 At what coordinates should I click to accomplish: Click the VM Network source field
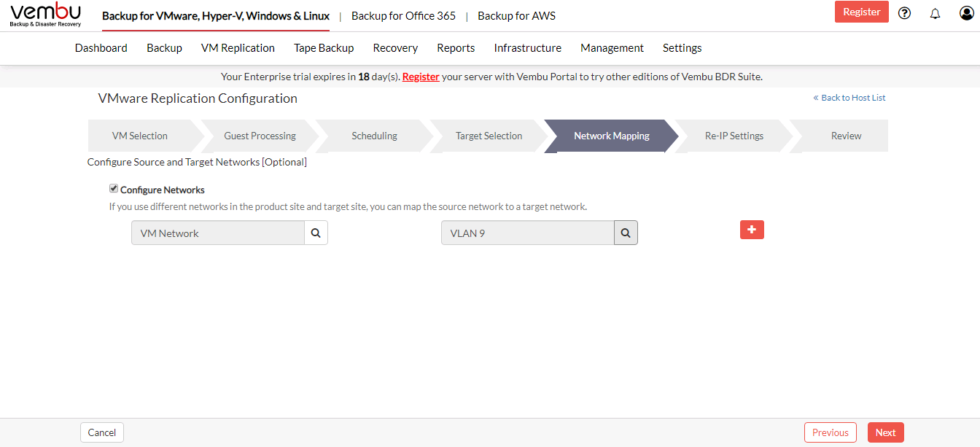coord(218,233)
